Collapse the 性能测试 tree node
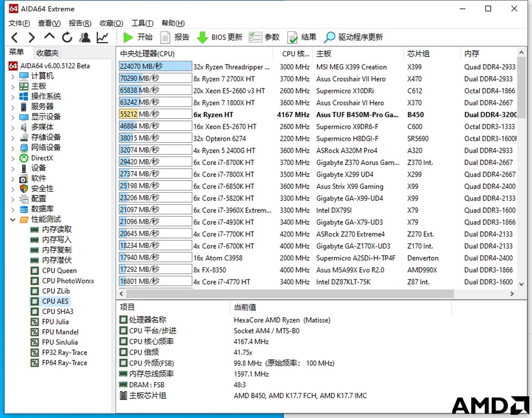Viewport: 532px width, 418px height. [x=13, y=220]
